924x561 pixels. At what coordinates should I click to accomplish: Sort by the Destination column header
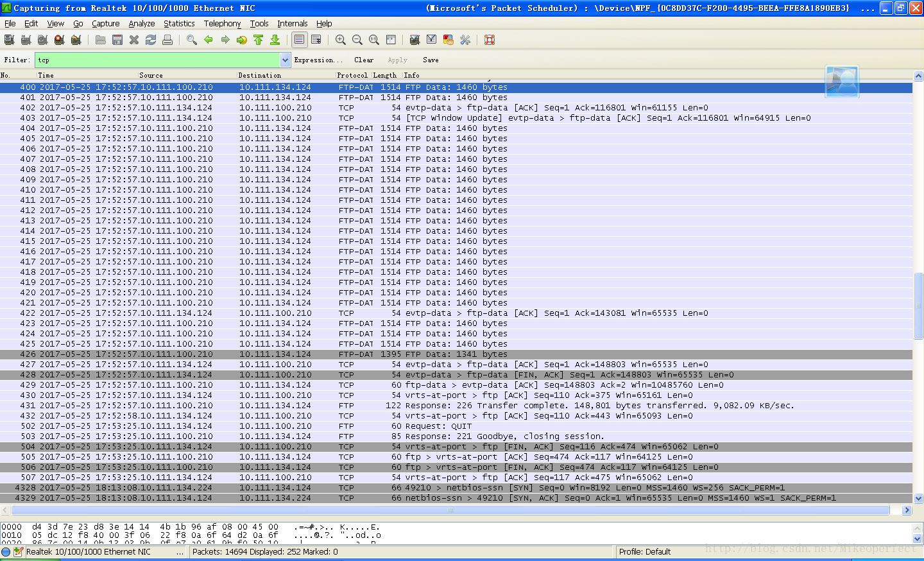pos(260,75)
